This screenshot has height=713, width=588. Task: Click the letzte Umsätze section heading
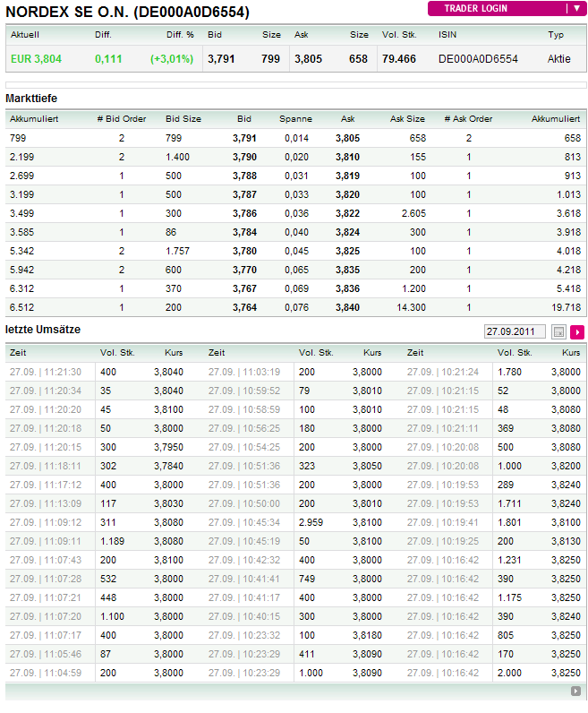pos(43,330)
